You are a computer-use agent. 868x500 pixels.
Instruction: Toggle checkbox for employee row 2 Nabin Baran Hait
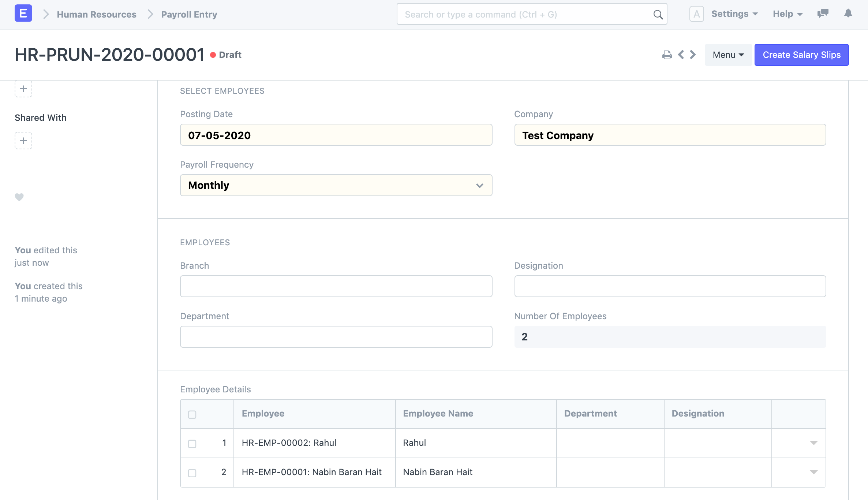click(192, 472)
